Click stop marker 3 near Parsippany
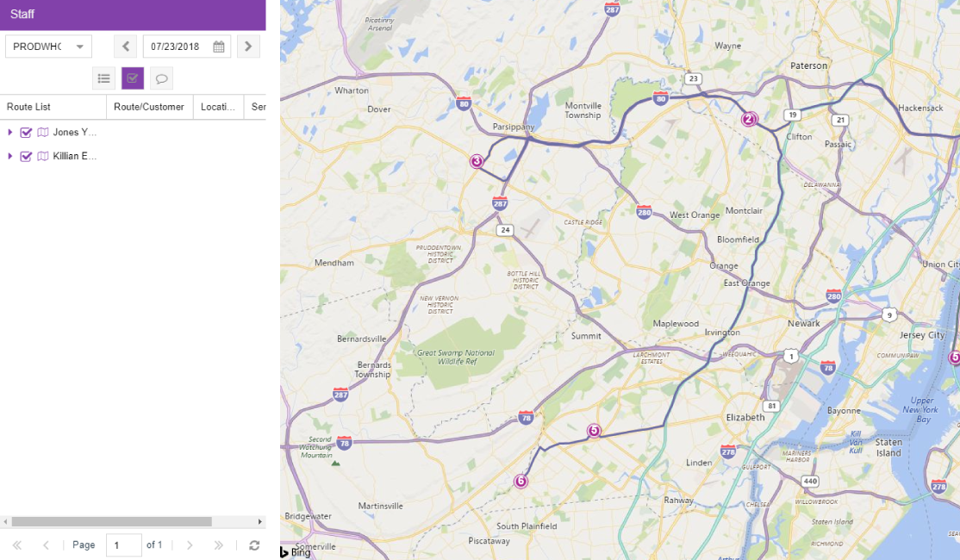 point(477,161)
